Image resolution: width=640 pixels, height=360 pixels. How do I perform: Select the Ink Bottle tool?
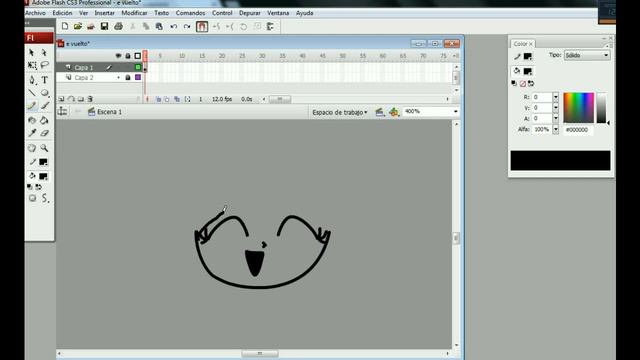pos(32,120)
